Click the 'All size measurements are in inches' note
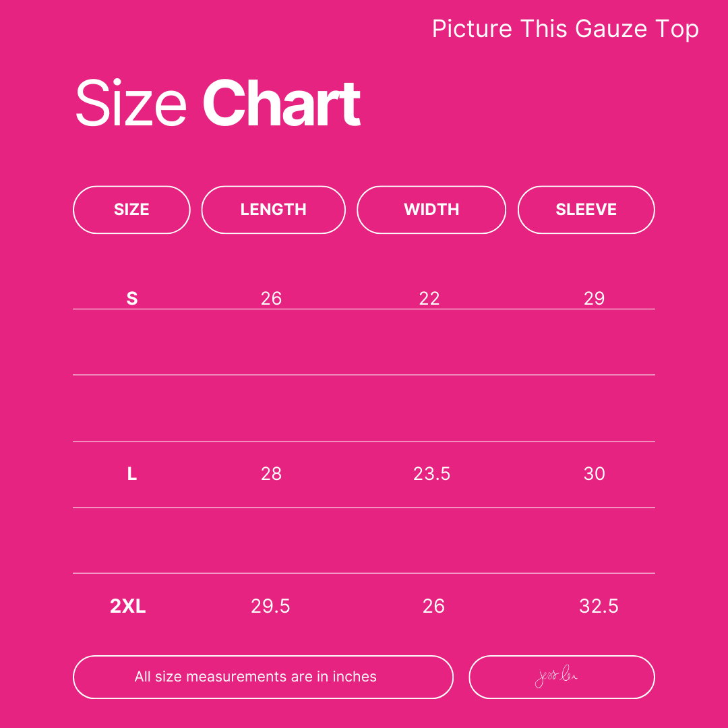728x728 pixels. (255, 677)
